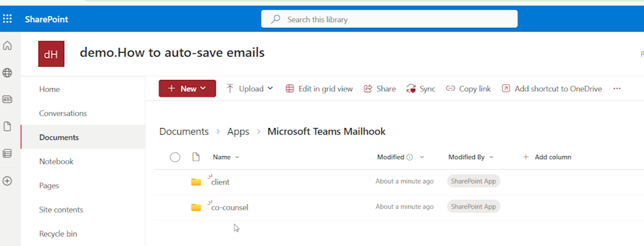This screenshot has height=246, width=644.
Task: Click Add column button
Action: [547, 157]
